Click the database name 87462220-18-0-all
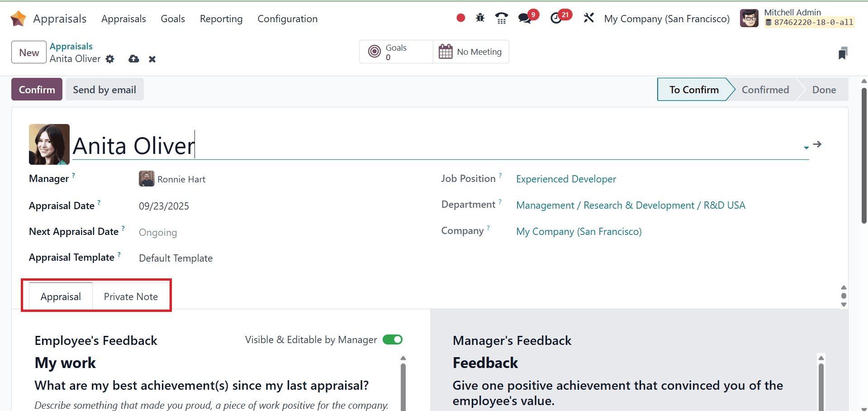This screenshot has height=411, width=868. click(x=809, y=22)
